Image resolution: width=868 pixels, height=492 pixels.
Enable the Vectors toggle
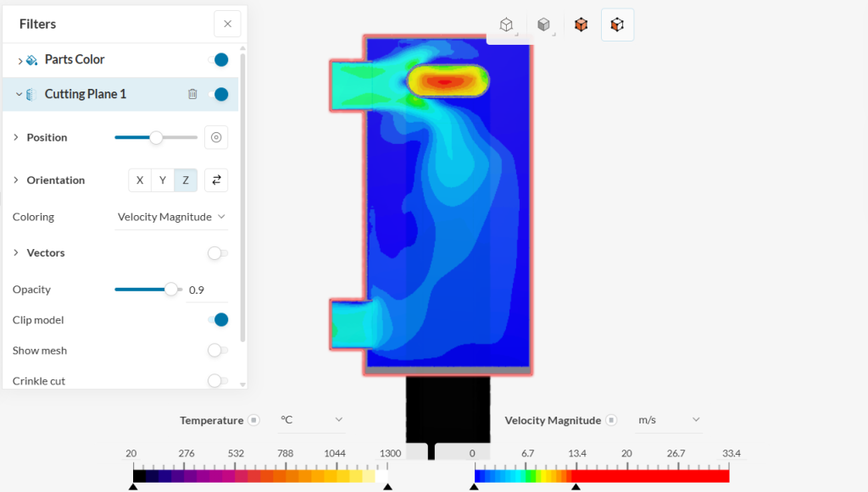218,253
